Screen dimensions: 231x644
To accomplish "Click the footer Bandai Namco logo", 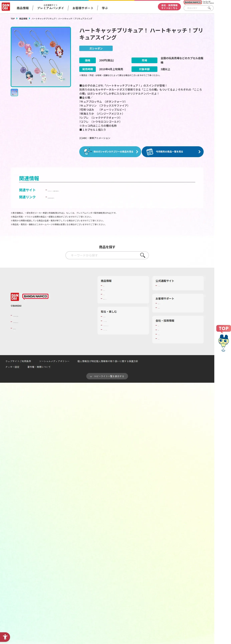I will point(35,296).
